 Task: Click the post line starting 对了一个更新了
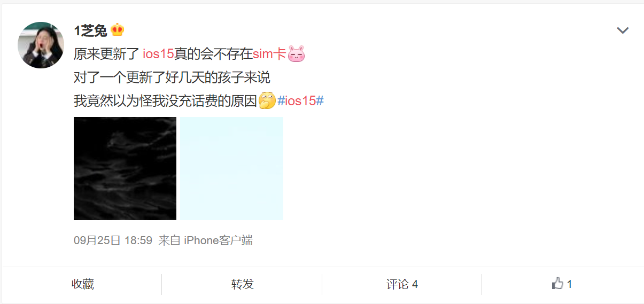point(172,77)
